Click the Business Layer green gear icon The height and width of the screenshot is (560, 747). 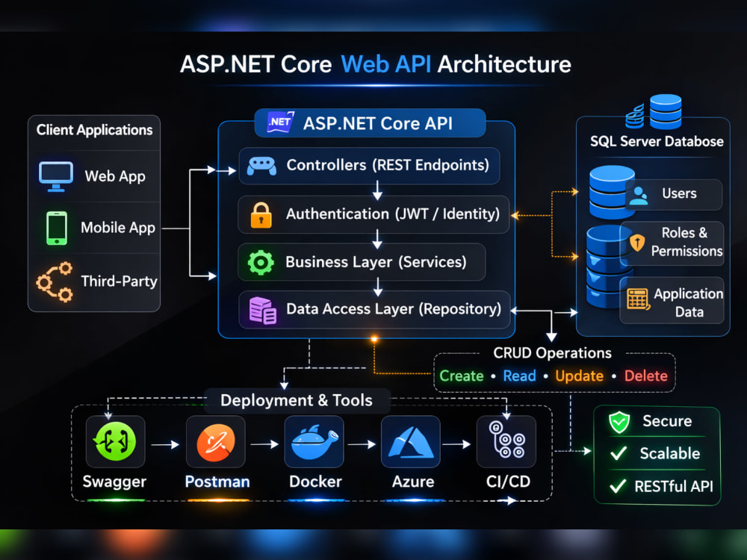(x=261, y=262)
